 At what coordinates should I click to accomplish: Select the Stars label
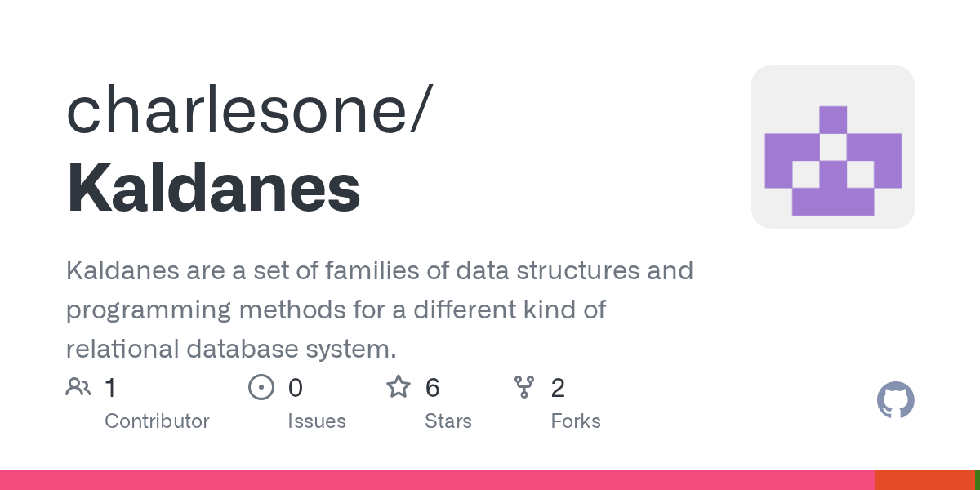448,421
